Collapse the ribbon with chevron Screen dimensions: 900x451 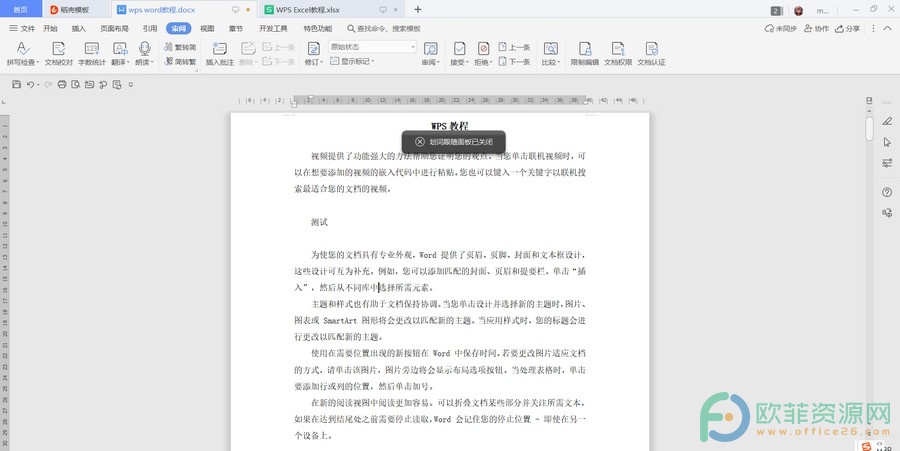pos(889,28)
